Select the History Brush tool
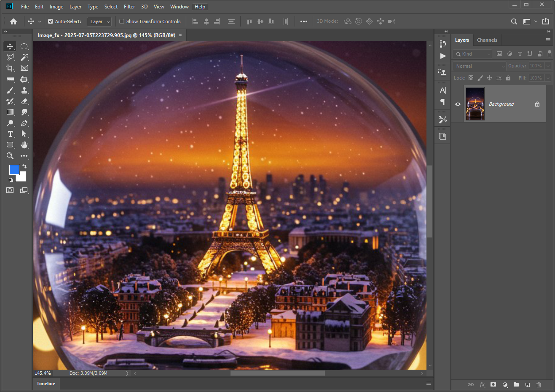The width and height of the screenshot is (555, 392). pos(10,101)
